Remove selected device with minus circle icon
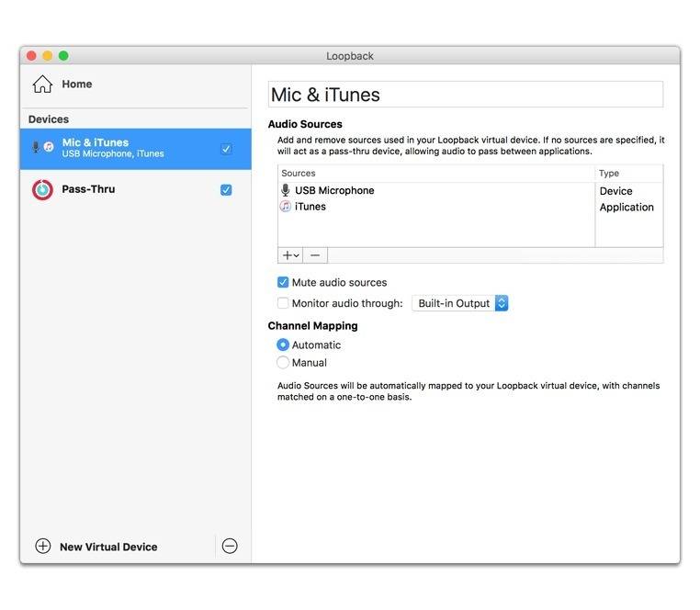The width and height of the screenshot is (700, 610). [x=230, y=546]
